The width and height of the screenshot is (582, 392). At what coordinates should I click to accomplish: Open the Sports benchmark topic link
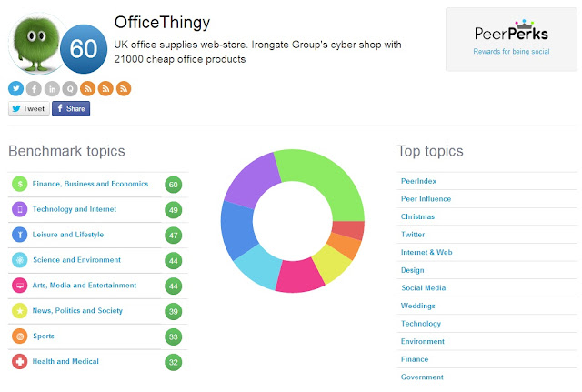(44, 336)
